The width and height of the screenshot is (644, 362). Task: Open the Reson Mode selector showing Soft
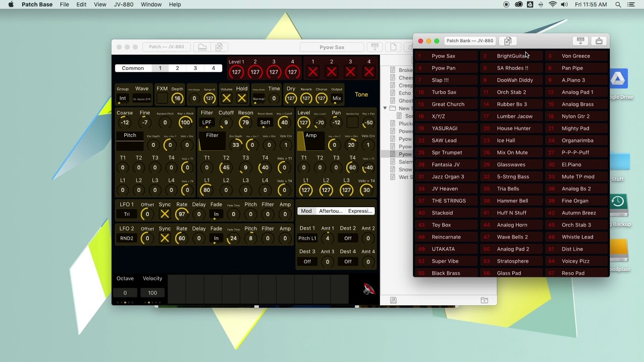265,122
